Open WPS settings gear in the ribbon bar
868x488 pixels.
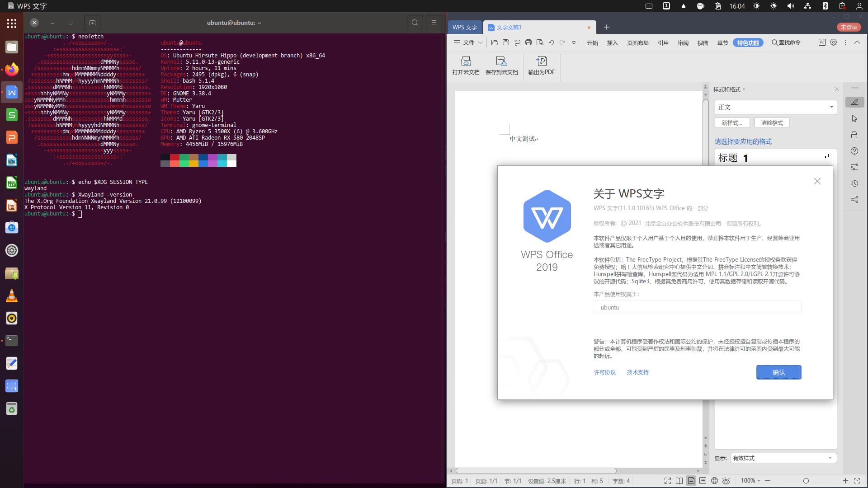pos(834,42)
